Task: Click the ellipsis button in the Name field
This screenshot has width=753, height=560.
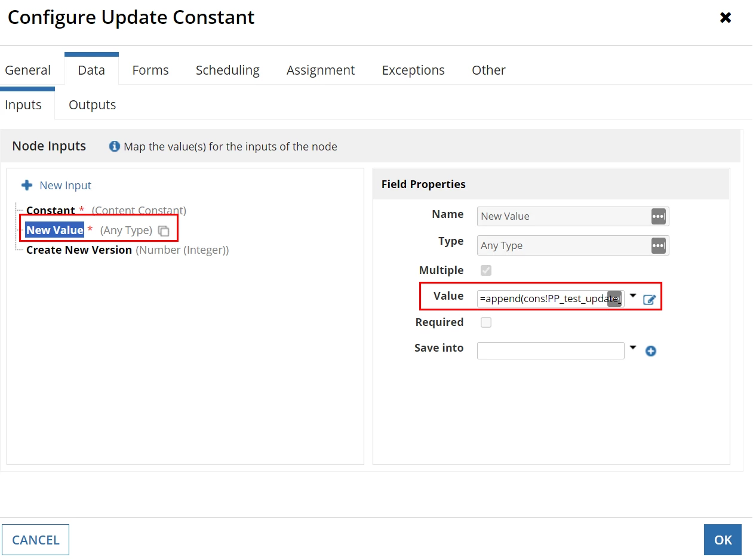Action: 659,216
